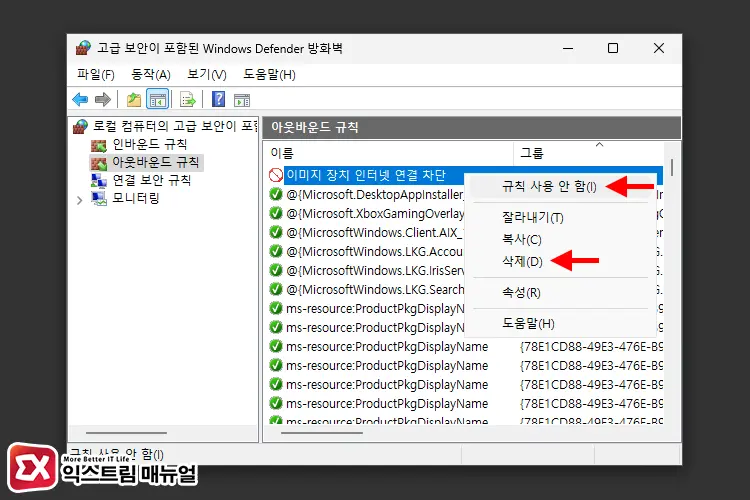Select the 이미지 장치 인터넷 연결 차단 rule
750x500 pixels.
point(365,175)
